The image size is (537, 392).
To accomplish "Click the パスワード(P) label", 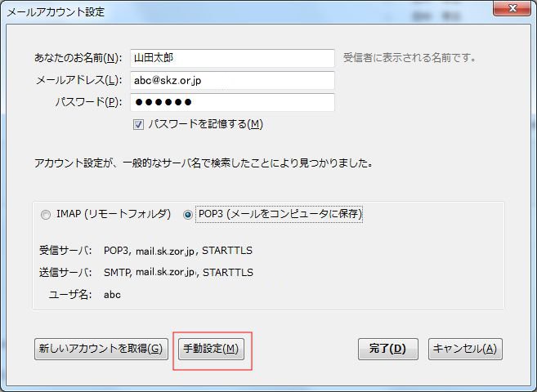I will (x=88, y=102).
